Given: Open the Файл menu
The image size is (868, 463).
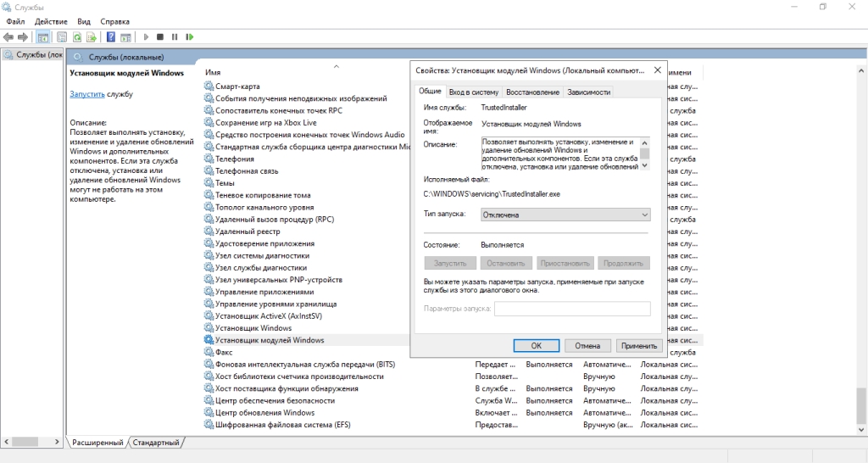Looking at the screenshot, I should 15,21.
